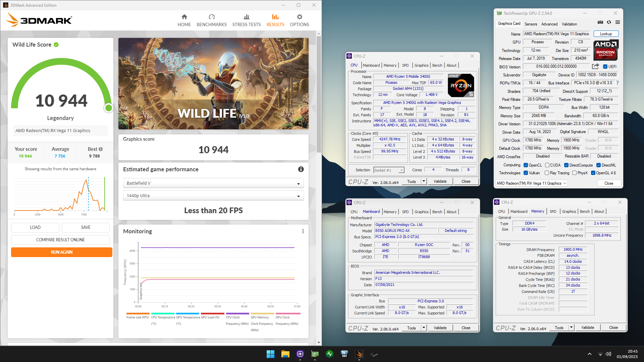Click the SAVE button

[x=86, y=227]
